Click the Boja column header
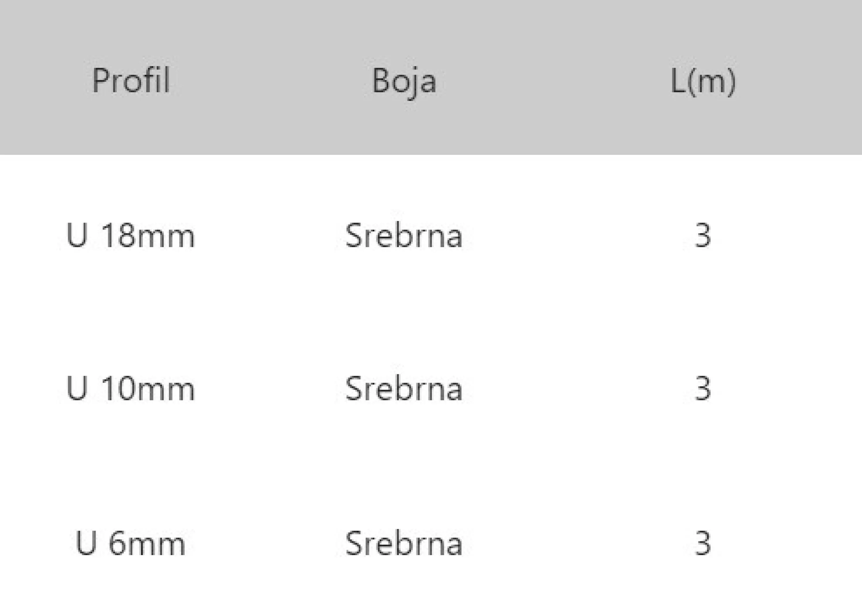This screenshot has height=616, width=862. (404, 82)
